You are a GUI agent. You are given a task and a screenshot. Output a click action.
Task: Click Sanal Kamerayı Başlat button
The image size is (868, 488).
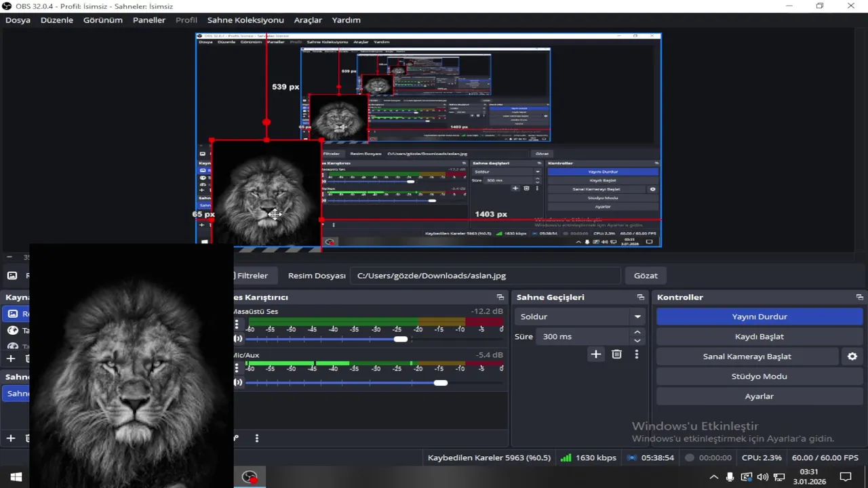point(747,357)
